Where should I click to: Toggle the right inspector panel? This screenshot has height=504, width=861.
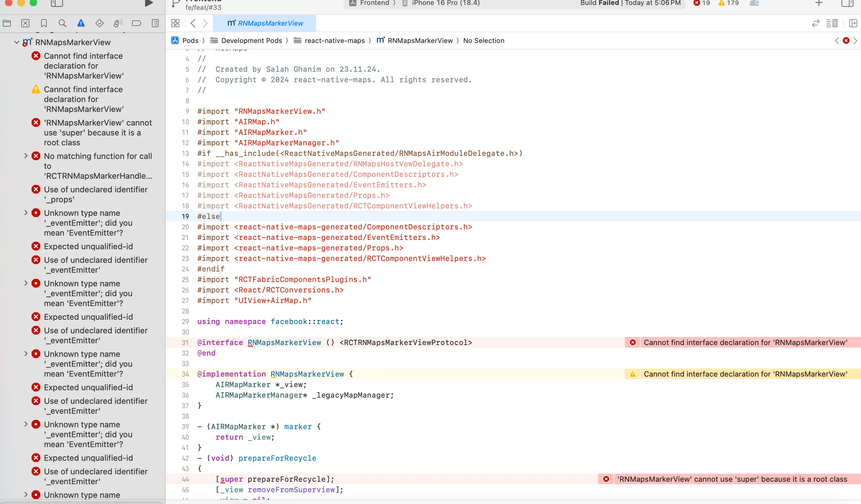(847, 3)
